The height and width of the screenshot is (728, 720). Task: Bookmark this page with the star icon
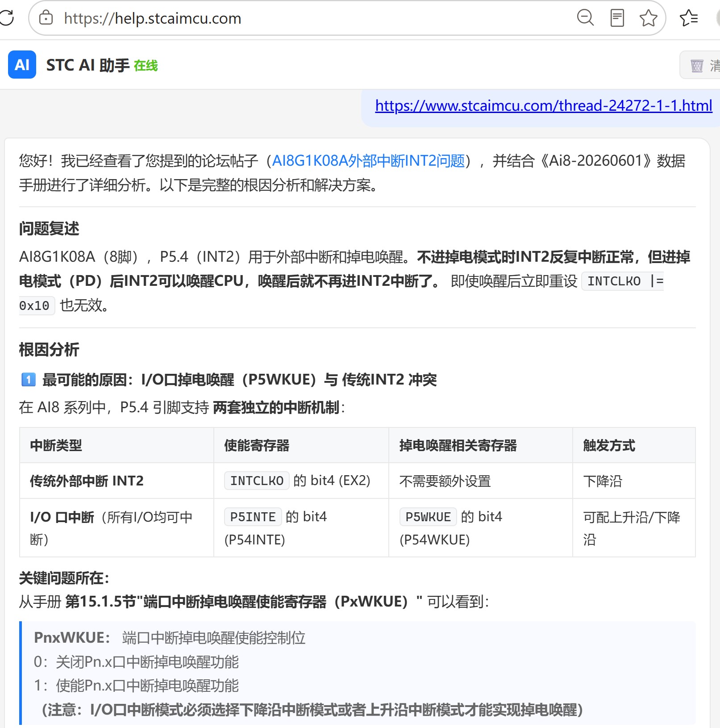pos(648,18)
